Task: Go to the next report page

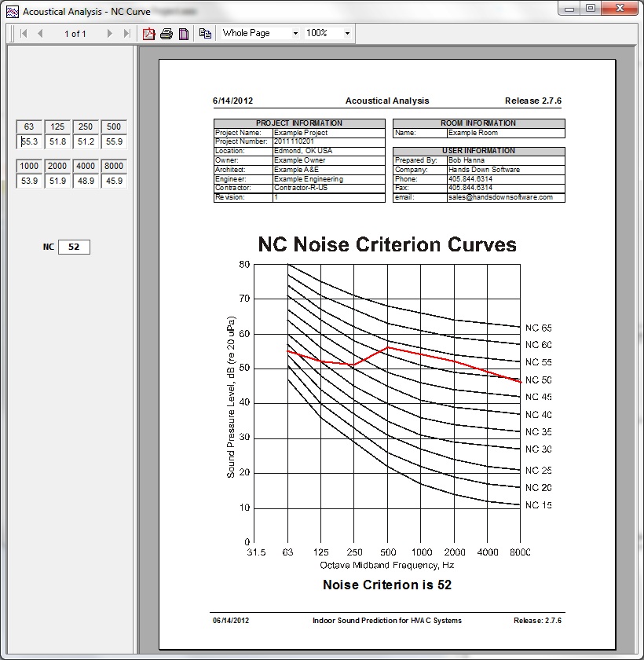Action: tap(110, 33)
